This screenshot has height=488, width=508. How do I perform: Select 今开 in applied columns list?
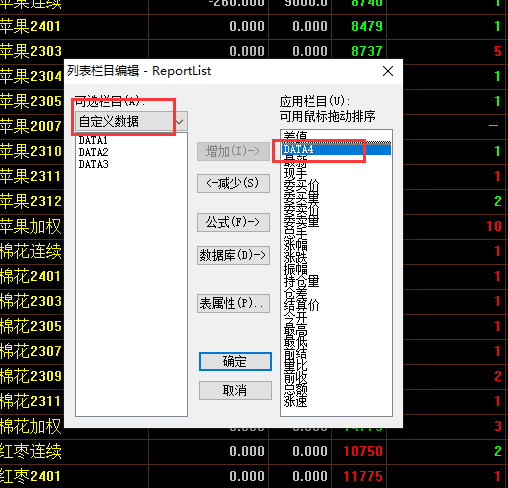[x=295, y=317]
